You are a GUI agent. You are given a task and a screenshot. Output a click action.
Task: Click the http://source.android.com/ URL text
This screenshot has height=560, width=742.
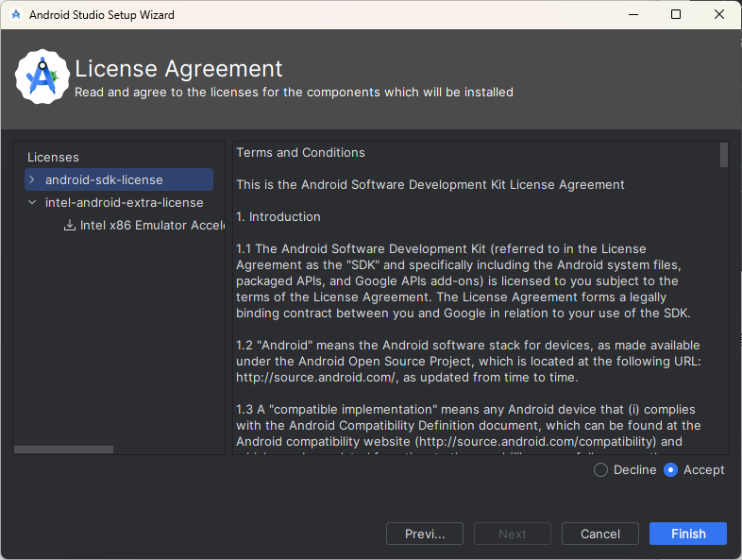pyautogui.click(x=315, y=377)
